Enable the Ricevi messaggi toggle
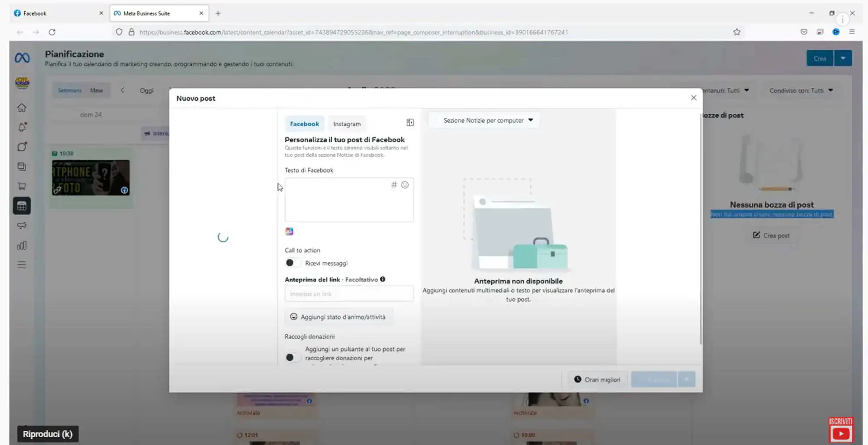The height and width of the screenshot is (445, 868). click(x=293, y=263)
